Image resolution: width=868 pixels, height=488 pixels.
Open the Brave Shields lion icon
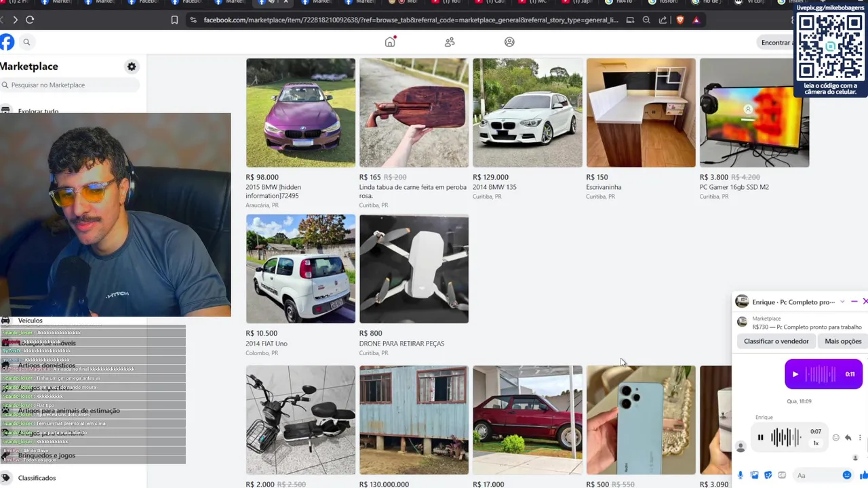coord(680,20)
